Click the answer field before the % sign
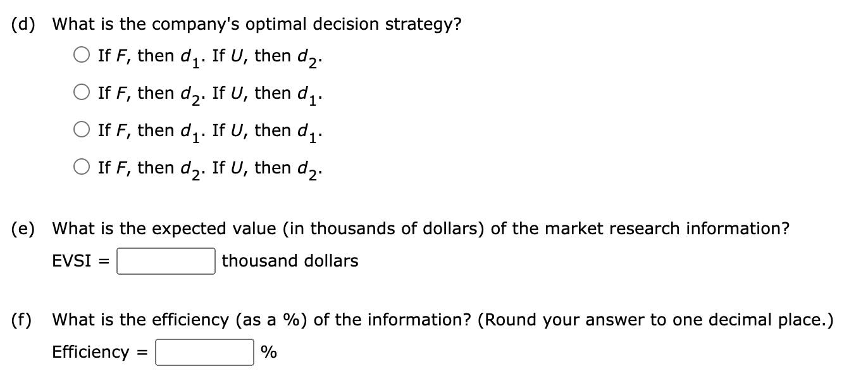The image size is (868, 390). [x=203, y=352]
